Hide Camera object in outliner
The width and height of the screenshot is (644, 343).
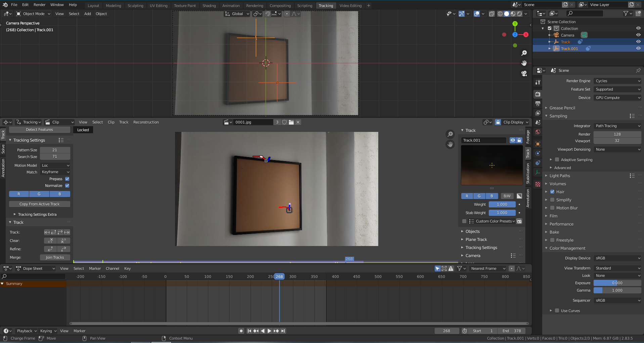pos(638,35)
